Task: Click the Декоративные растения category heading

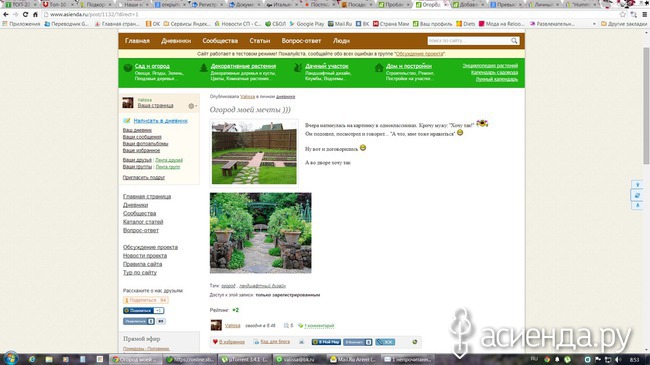Action: (x=243, y=66)
